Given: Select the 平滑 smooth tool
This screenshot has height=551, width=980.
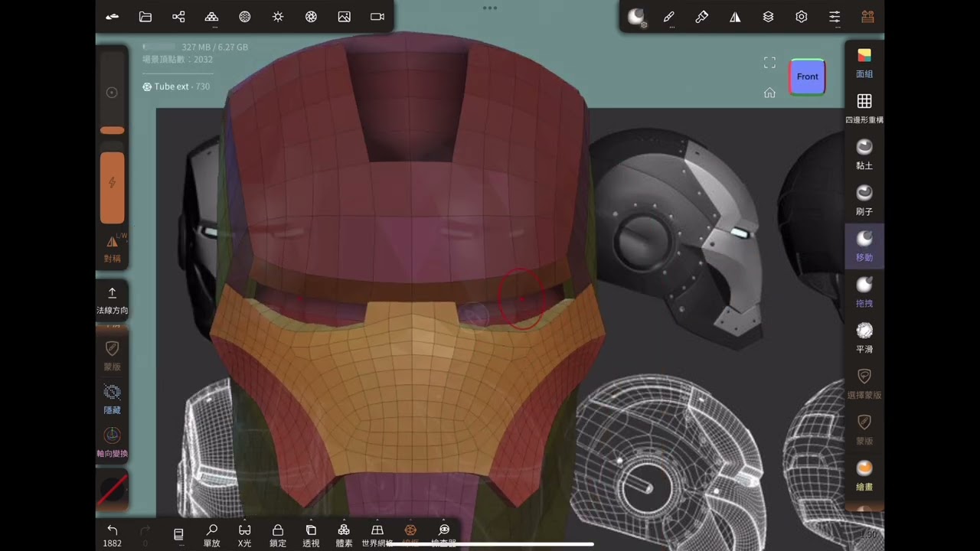Looking at the screenshot, I should point(864,338).
